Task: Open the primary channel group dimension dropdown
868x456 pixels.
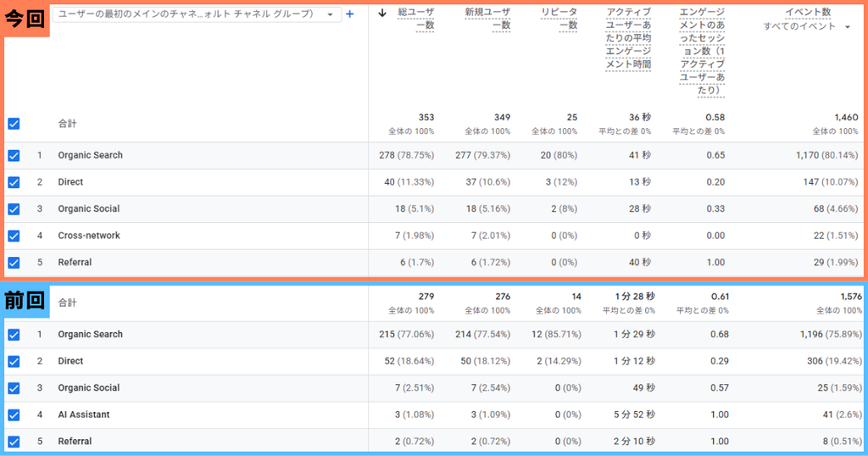Action: [x=196, y=14]
